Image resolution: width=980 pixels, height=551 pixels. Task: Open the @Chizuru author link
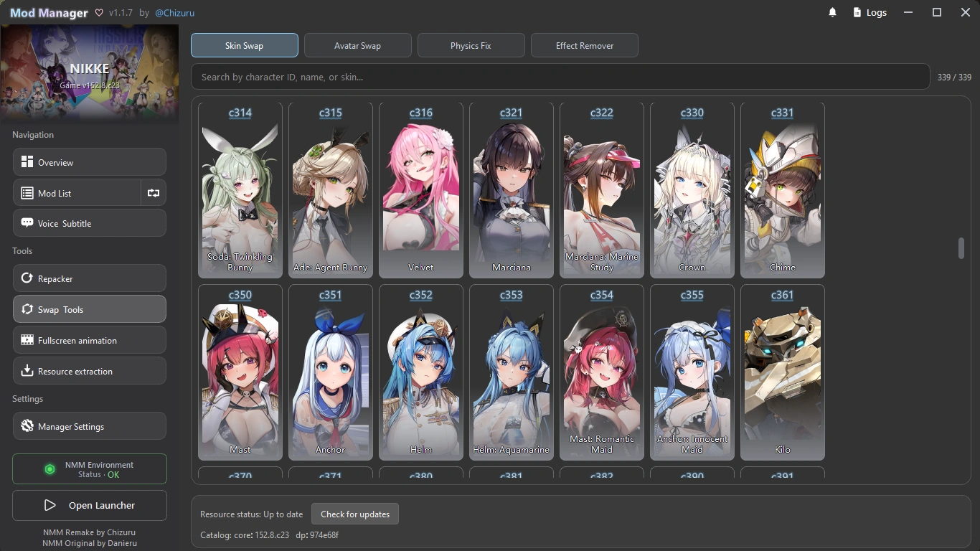tap(174, 13)
